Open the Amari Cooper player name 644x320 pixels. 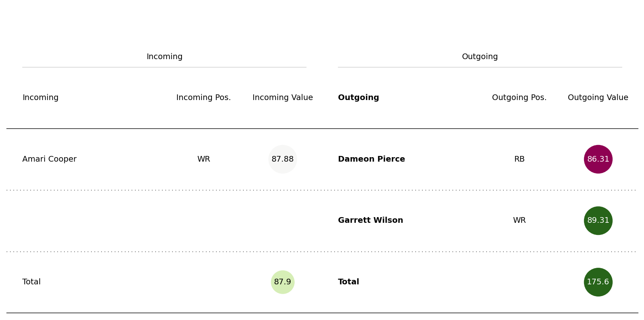coord(49,159)
